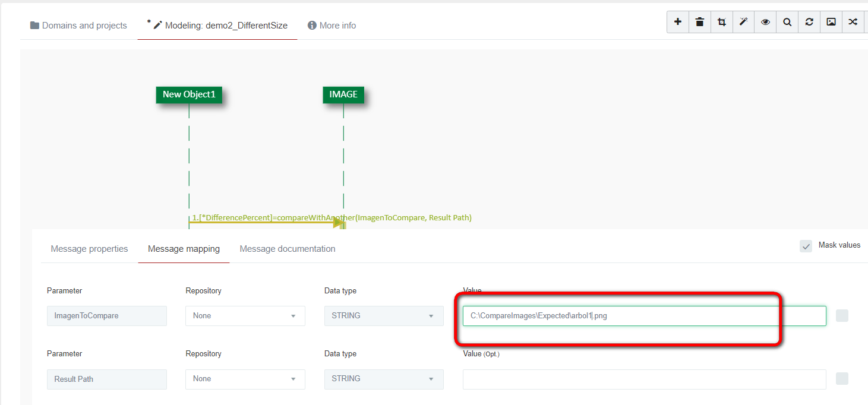Expand Repository dropdown for Result Path
The image size is (868, 405).
245,379
